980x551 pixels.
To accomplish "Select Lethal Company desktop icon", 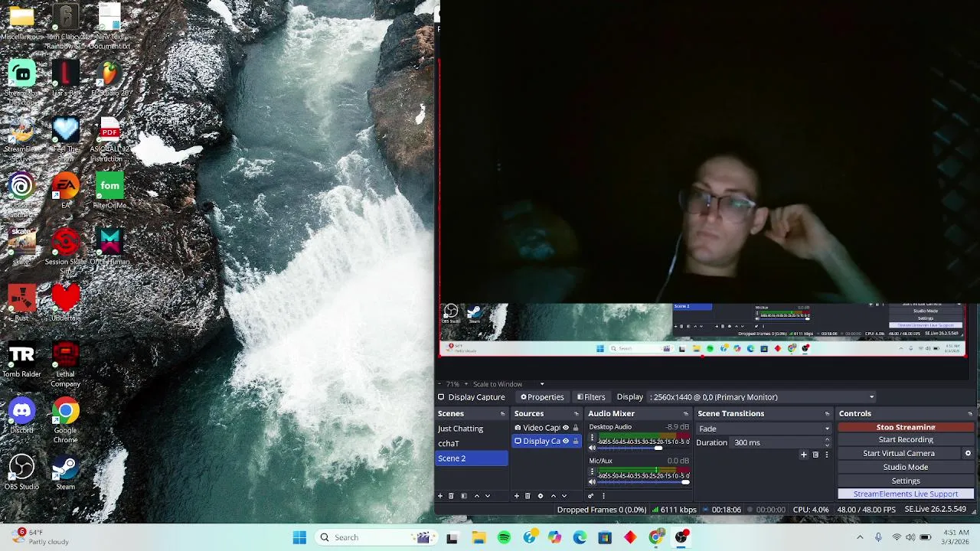I will point(65,364).
